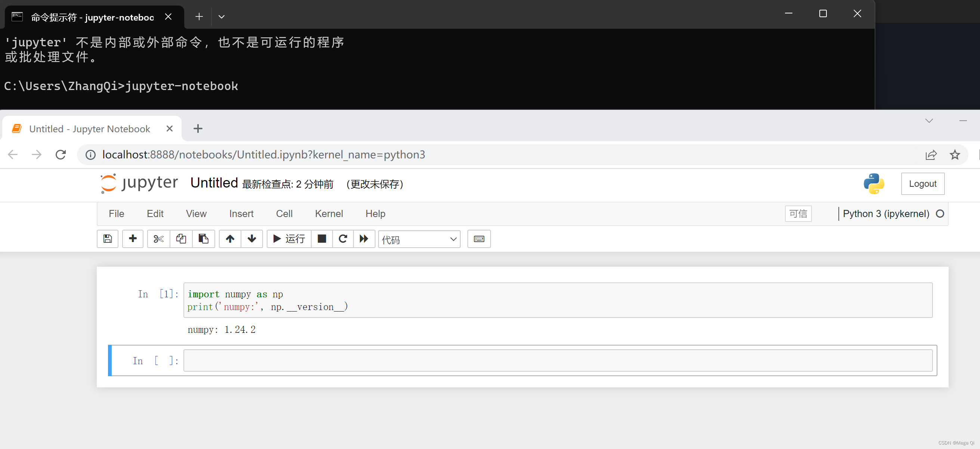
Task: Restart kernel and run all with the fast-forward icon
Action: pyautogui.click(x=364, y=239)
